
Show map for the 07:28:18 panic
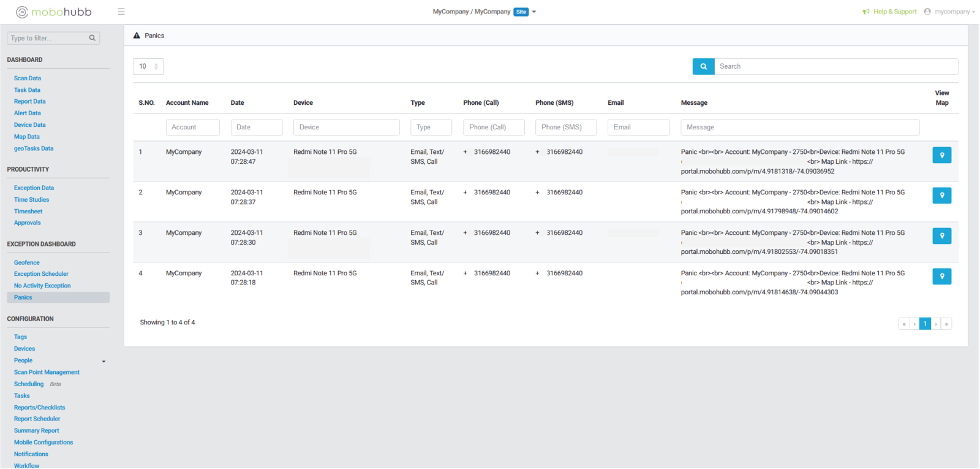point(941,276)
